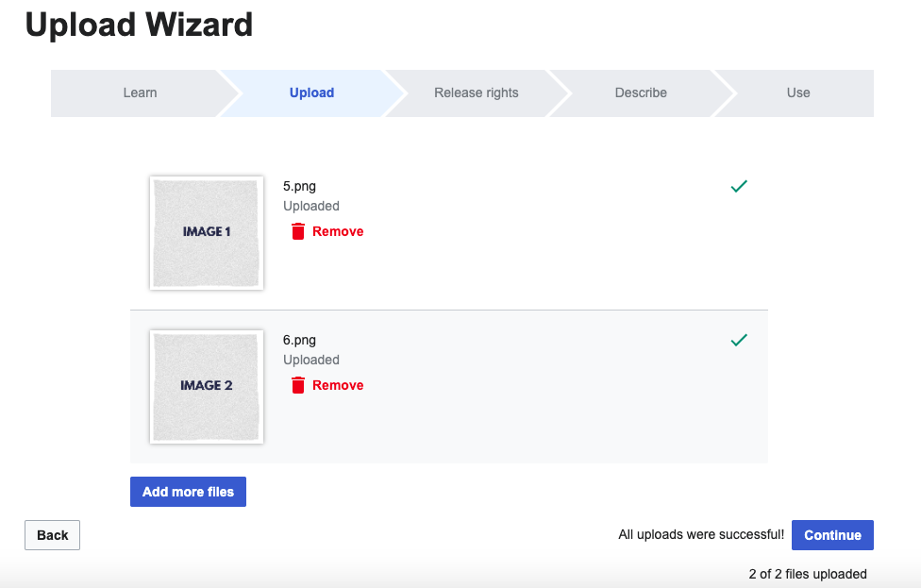
Task: Click the green checkmark beside 6.png
Action: (x=739, y=340)
